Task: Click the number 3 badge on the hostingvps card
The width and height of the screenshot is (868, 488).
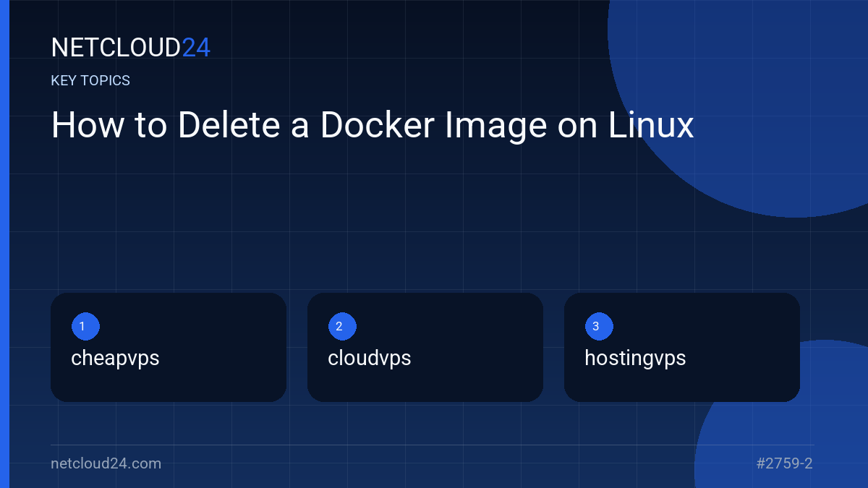Action: [x=599, y=326]
